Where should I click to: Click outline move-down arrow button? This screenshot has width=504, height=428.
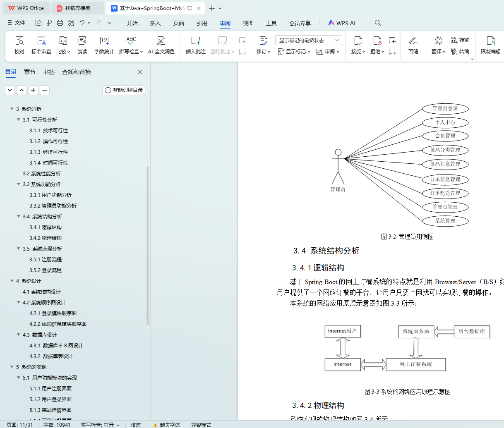tap(10, 90)
